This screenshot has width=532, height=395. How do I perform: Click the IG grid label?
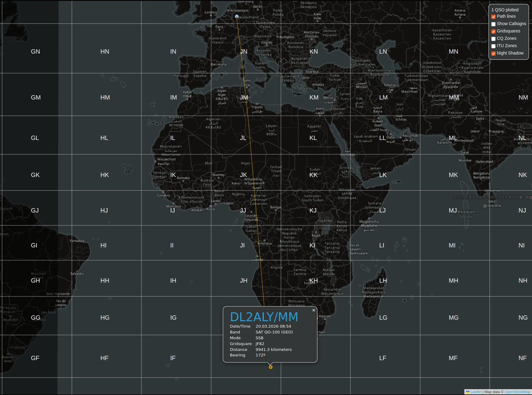(x=173, y=317)
